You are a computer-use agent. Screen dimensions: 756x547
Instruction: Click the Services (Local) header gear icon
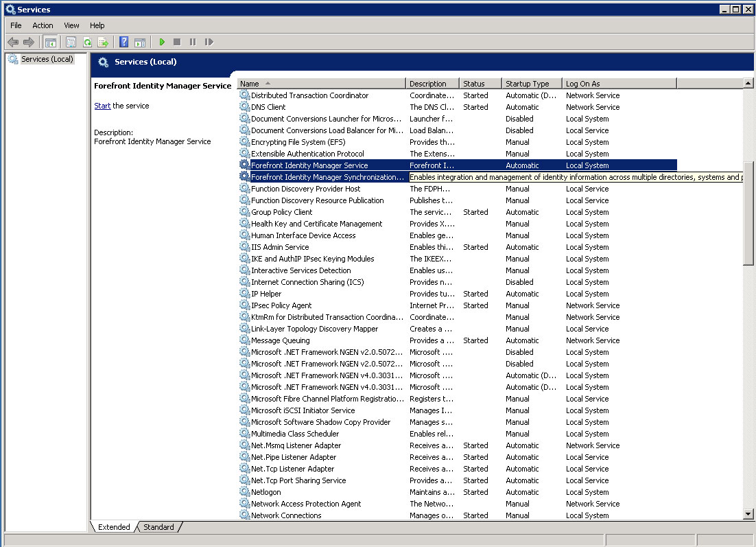103,62
